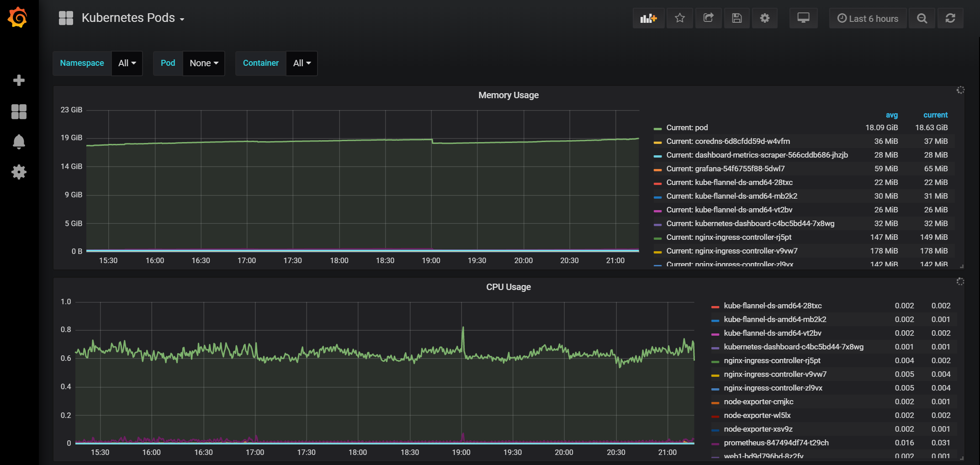This screenshot has width=980, height=465.
Task: Toggle Current: kube-flannel-ds-amd64-vt2bv memory series
Action: click(729, 210)
